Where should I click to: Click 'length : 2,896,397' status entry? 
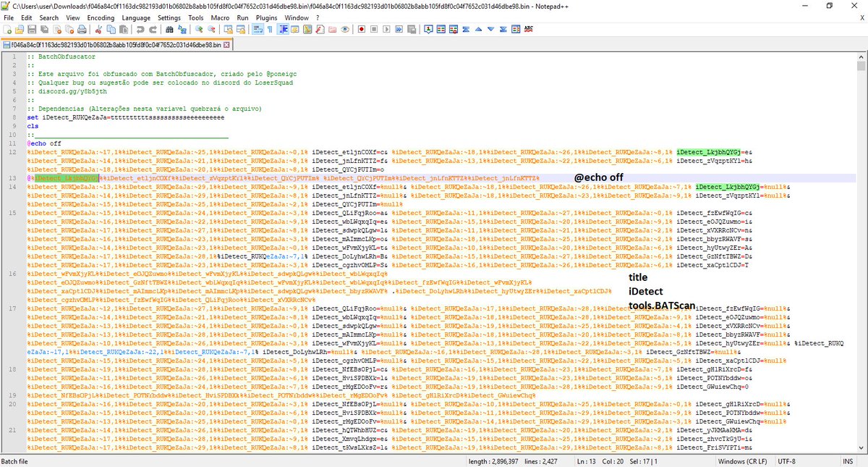pyautogui.click(x=495, y=461)
